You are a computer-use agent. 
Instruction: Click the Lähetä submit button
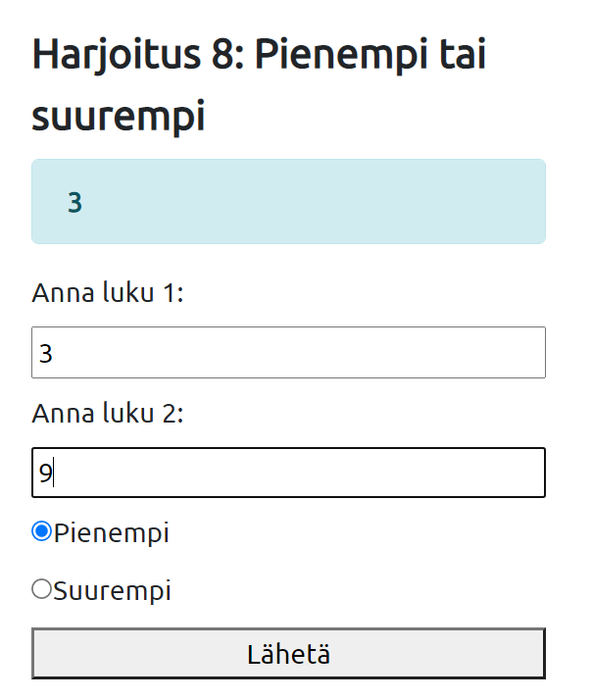pyautogui.click(x=288, y=653)
